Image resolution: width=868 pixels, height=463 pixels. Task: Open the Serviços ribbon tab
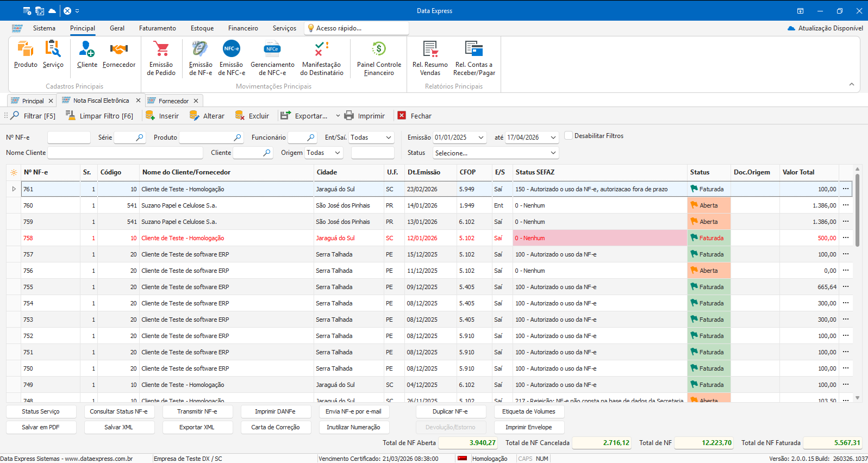point(284,28)
